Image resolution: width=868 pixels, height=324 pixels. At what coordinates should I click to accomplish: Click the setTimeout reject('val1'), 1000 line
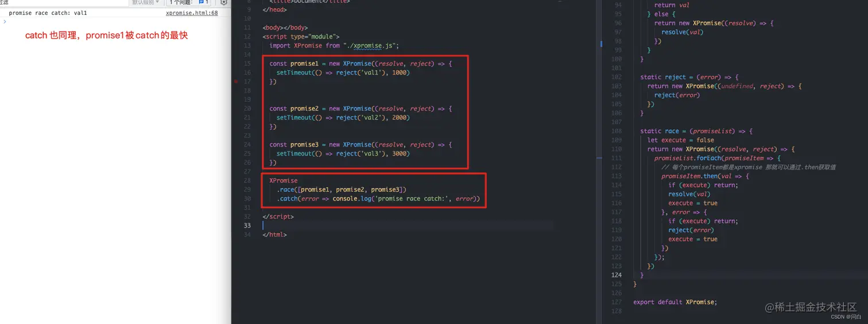click(343, 73)
